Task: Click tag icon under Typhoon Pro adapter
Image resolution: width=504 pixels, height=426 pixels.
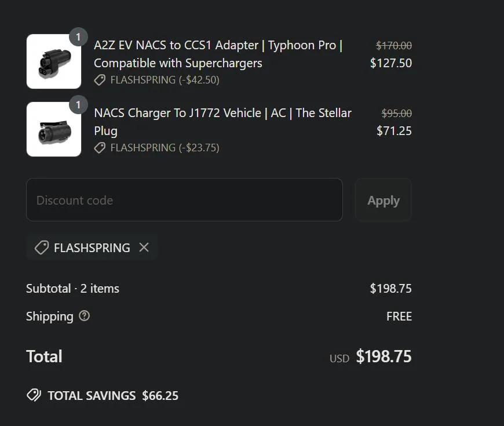Action: (100, 80)
